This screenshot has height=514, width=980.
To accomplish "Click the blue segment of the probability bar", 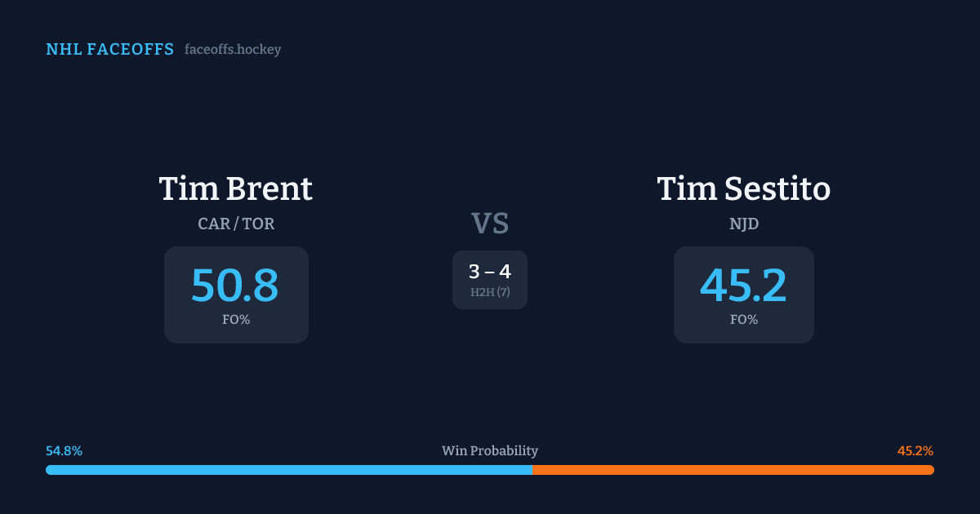I will coord(286,470).
